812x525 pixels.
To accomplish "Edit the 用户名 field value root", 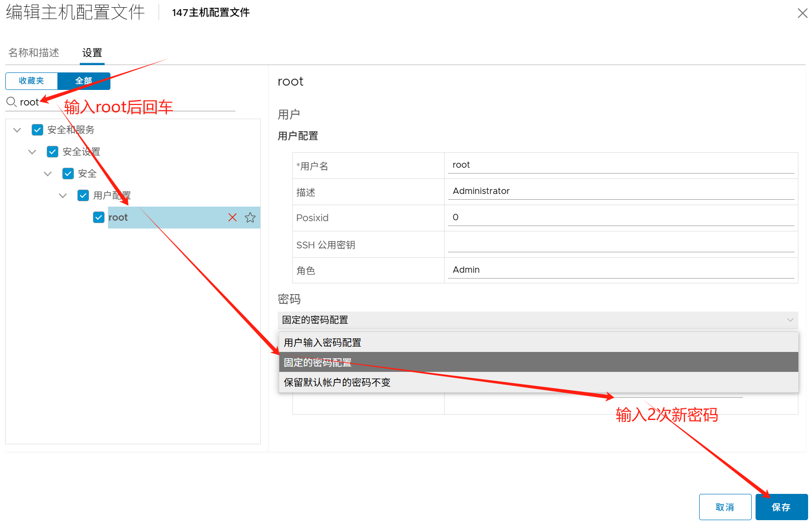I will coord(621,165).
